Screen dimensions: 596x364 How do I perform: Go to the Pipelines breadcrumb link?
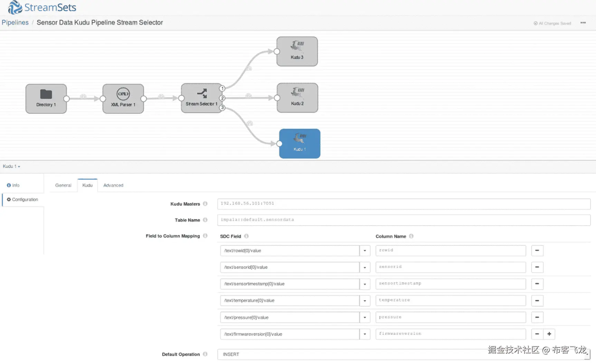(15, 22)
